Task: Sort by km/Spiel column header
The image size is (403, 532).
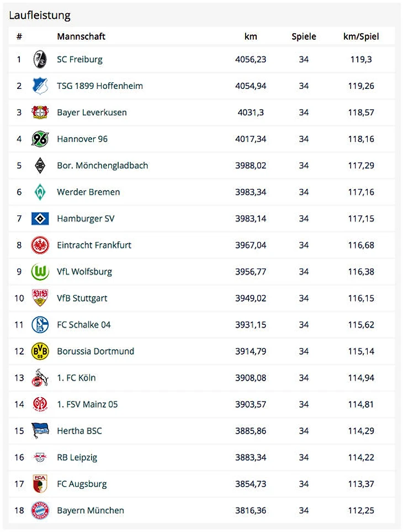Action: click(x=361, y=36)
